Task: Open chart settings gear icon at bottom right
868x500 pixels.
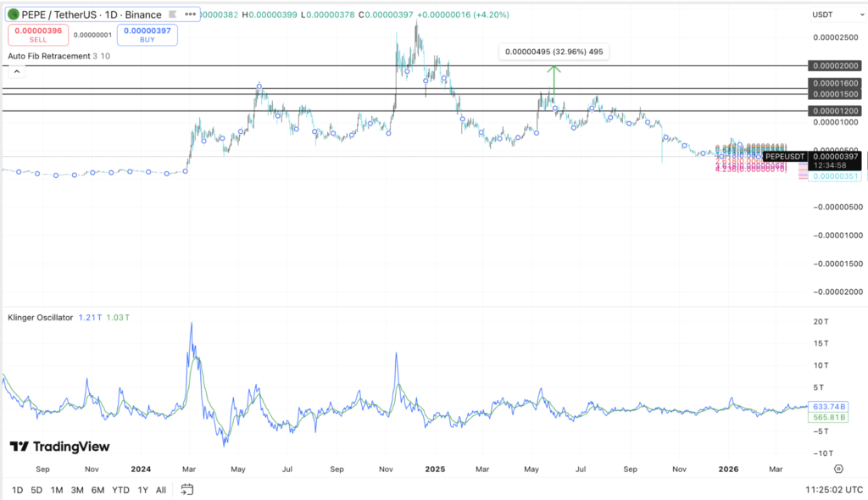Action: (838, 468)
